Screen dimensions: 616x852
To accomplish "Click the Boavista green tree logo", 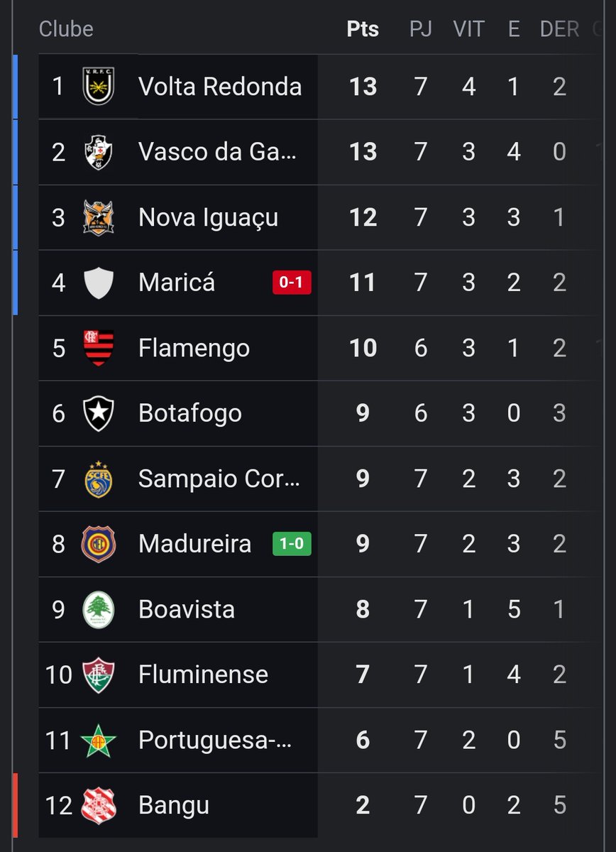I will 99,609.
